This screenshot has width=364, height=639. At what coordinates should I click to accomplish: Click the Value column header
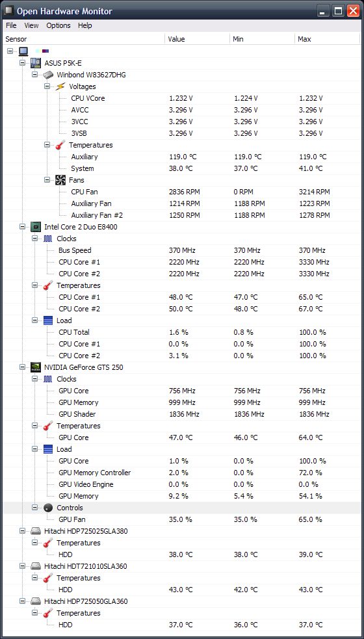[197, 39]
